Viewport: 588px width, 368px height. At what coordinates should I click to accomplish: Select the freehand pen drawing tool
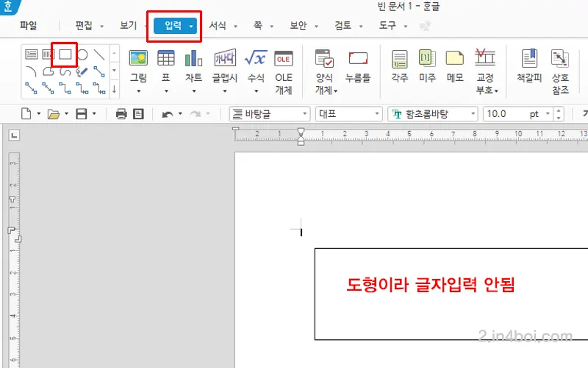[82, 71]
